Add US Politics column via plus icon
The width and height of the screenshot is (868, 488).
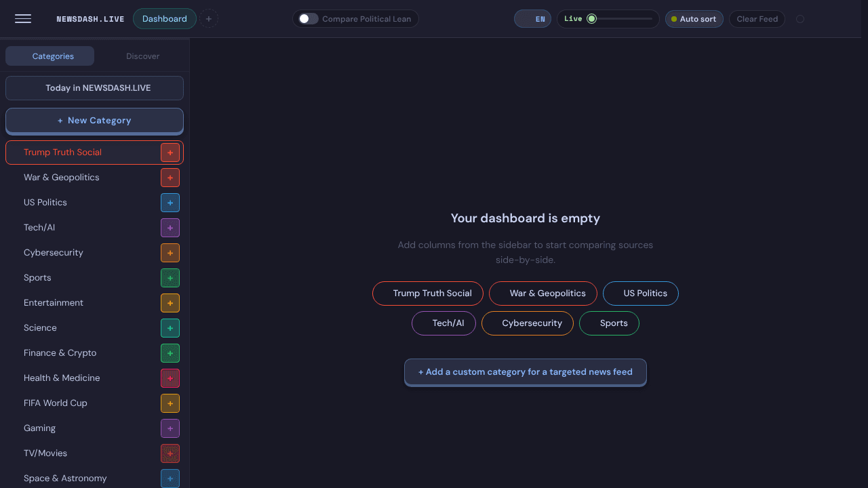[170, 203]
